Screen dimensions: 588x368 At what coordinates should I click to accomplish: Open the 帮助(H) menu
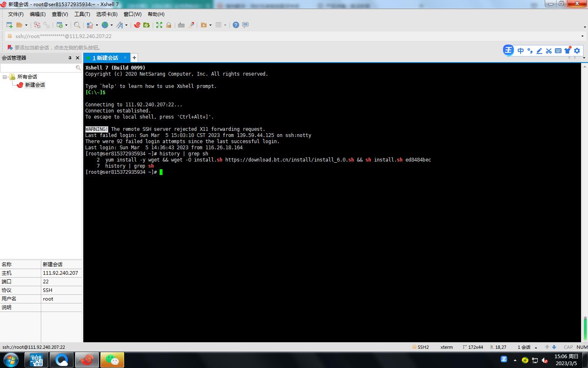click(x=156, y=14)
